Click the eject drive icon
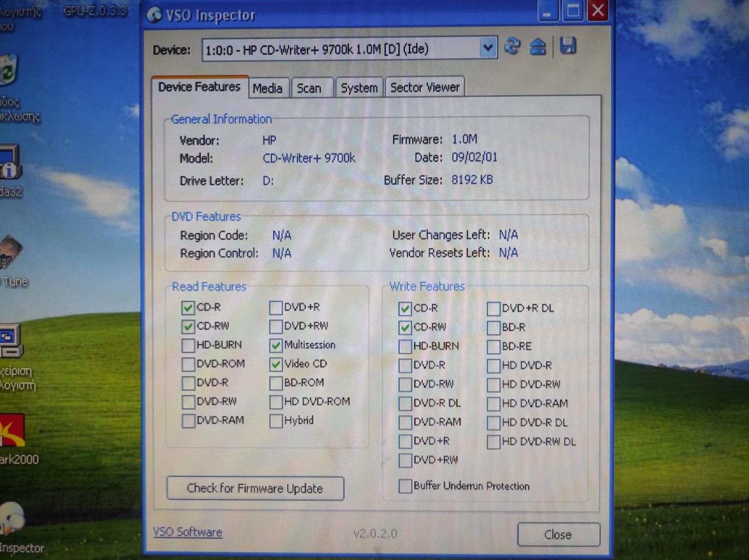This screenshot has width=749, height=560. click(539, 47)
